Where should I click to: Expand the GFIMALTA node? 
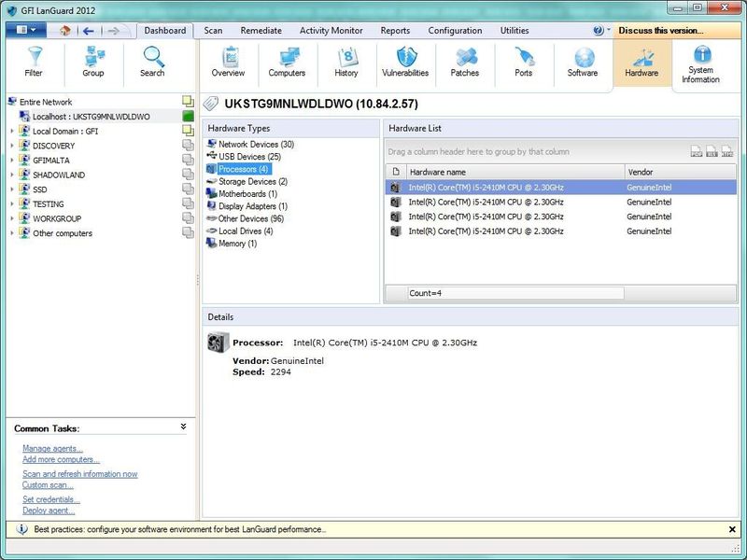pyautogui.click(x=12, y=160)
